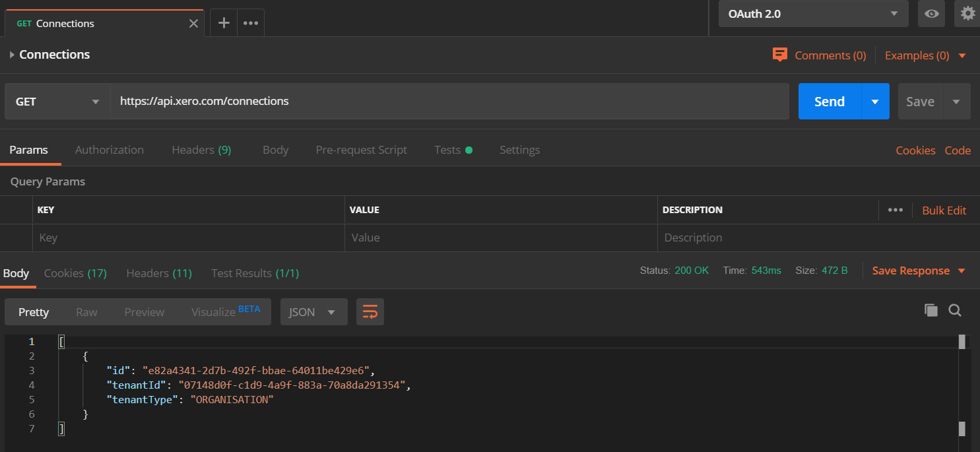Choose Visualize BETA response view

click(226, 311)
